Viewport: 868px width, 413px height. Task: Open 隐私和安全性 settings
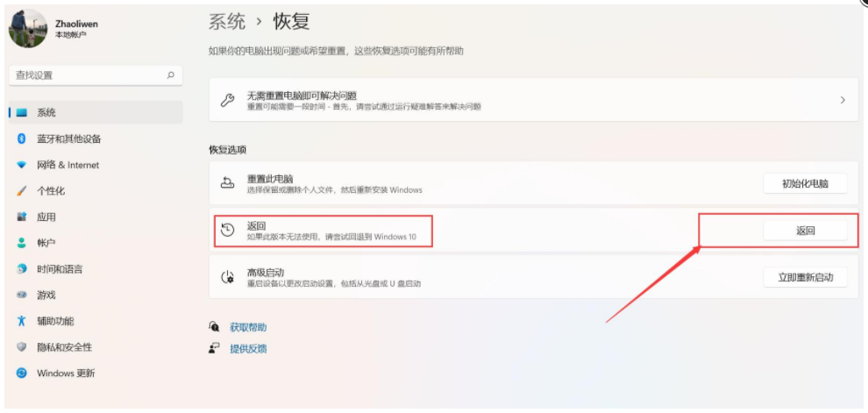pos(64,347)
